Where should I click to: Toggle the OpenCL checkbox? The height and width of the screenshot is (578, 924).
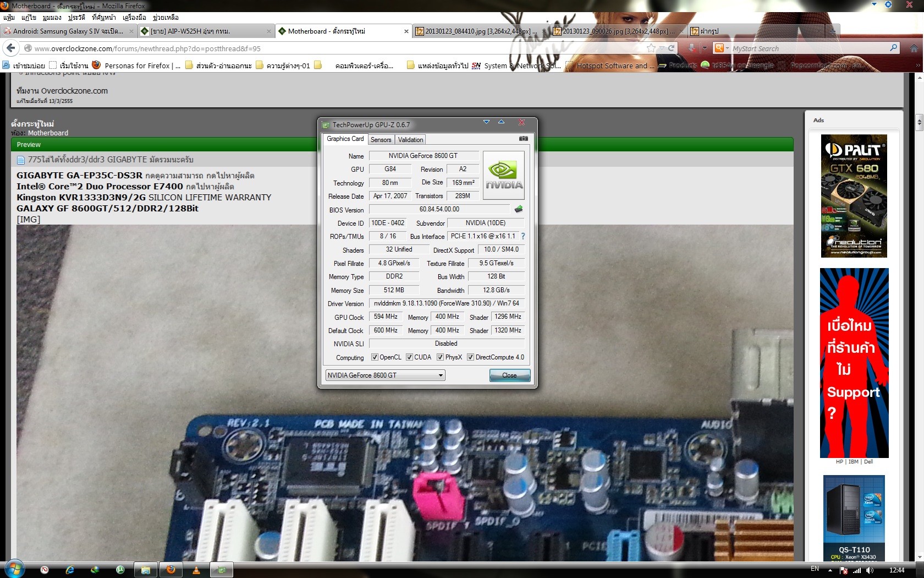375,357
